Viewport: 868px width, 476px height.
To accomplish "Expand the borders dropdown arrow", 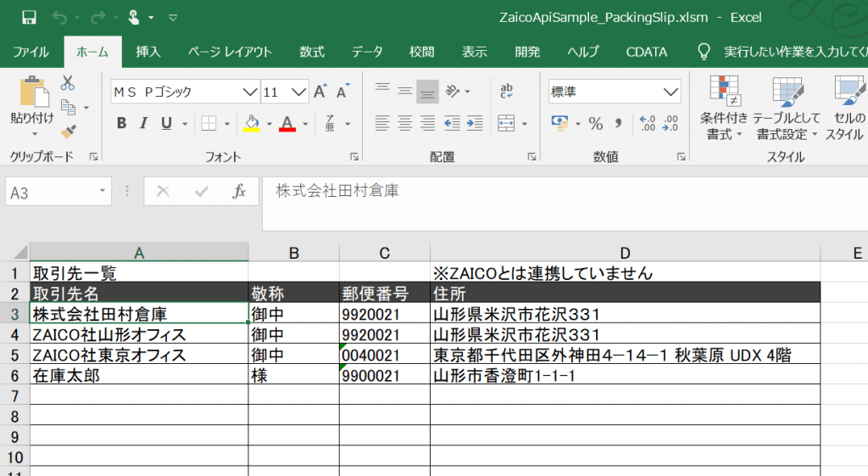I will click(227, 124).
